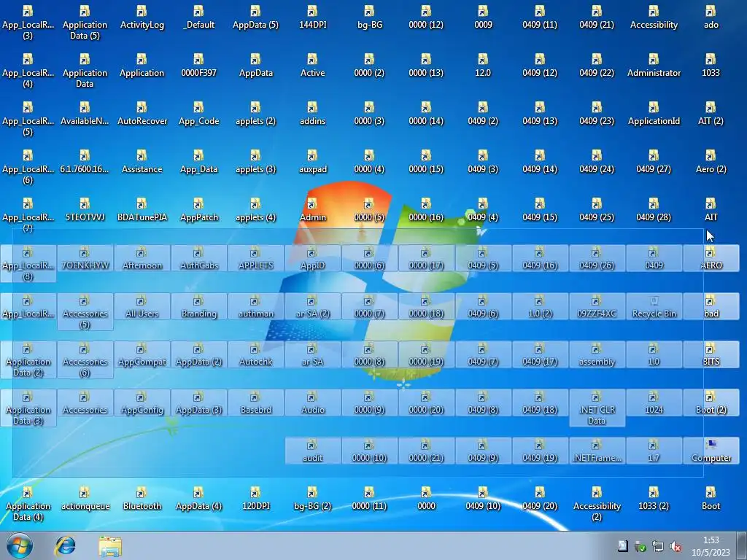This screenshot has width=747, height=560.
Task: Select the AvailableN... shortcut icon
Action: 85,114
